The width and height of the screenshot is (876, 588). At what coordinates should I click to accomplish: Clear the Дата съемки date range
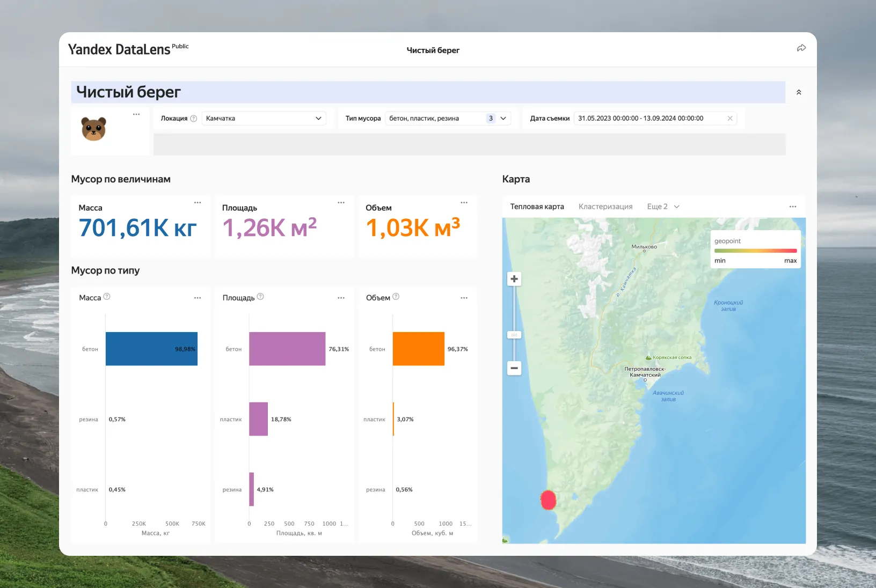point(729,119)
